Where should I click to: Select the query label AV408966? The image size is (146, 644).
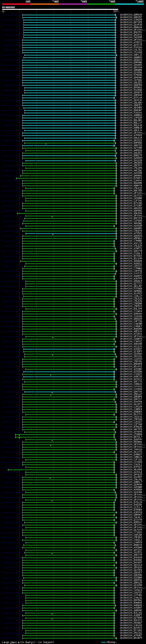click(x=8, y=8)
